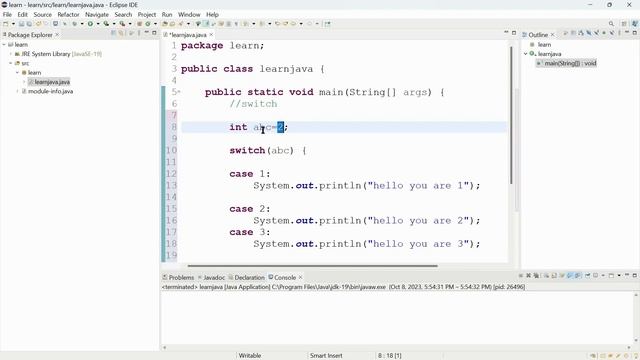Viewport: 640px width, 360px height.
Task: Expand JRE System Library node
Action: coord(11,54)
